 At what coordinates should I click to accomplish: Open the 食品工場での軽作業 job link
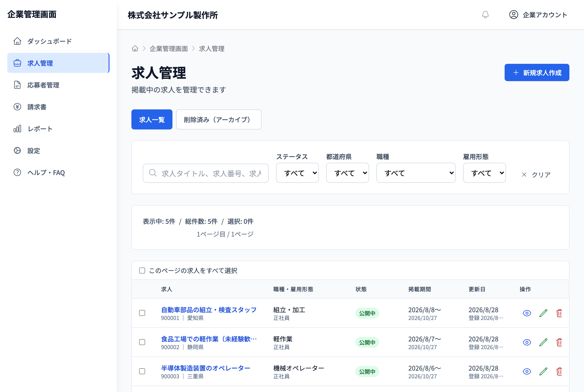(209, 339)
